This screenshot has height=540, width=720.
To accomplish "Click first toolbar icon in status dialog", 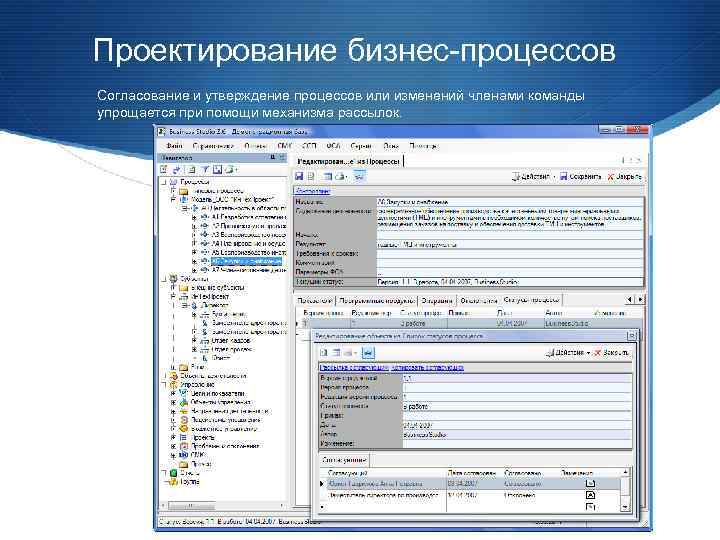I will pos(324,353).
